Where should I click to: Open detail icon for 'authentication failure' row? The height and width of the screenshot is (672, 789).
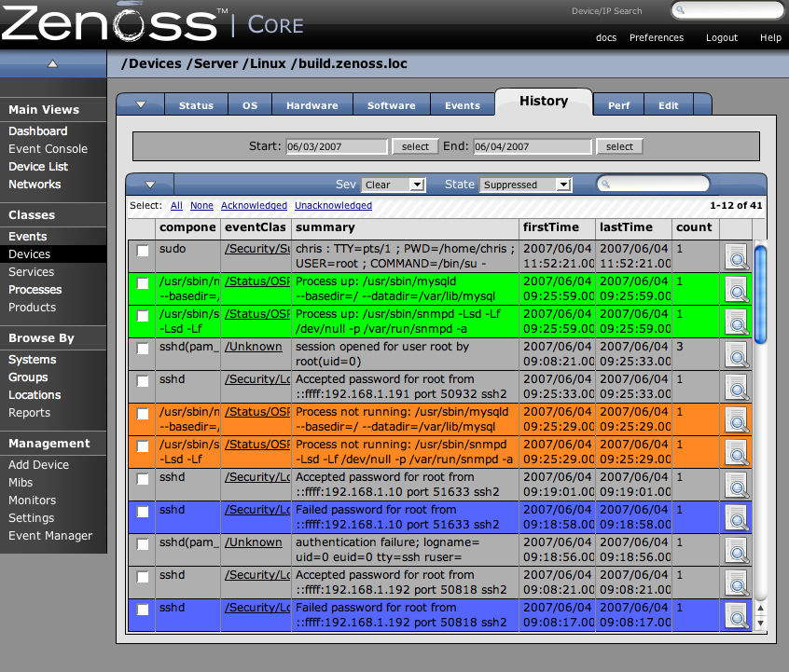point(737,551)
